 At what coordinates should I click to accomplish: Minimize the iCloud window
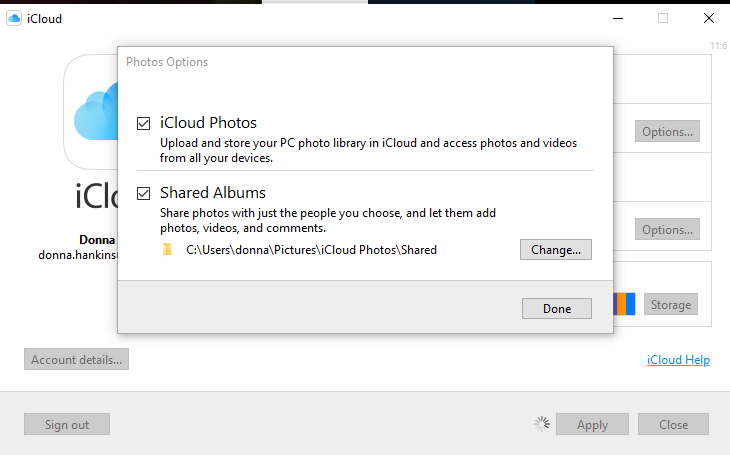618,19
